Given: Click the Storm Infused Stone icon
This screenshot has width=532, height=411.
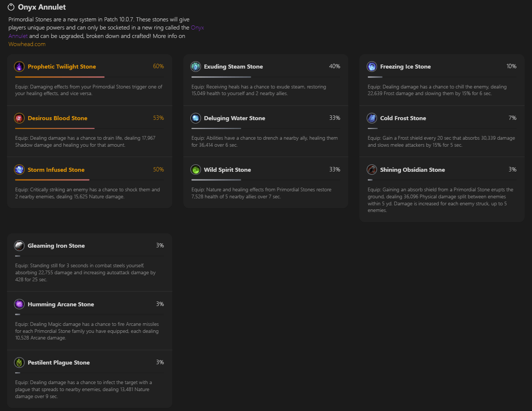Looking at the screenshot, I should 19,170.
